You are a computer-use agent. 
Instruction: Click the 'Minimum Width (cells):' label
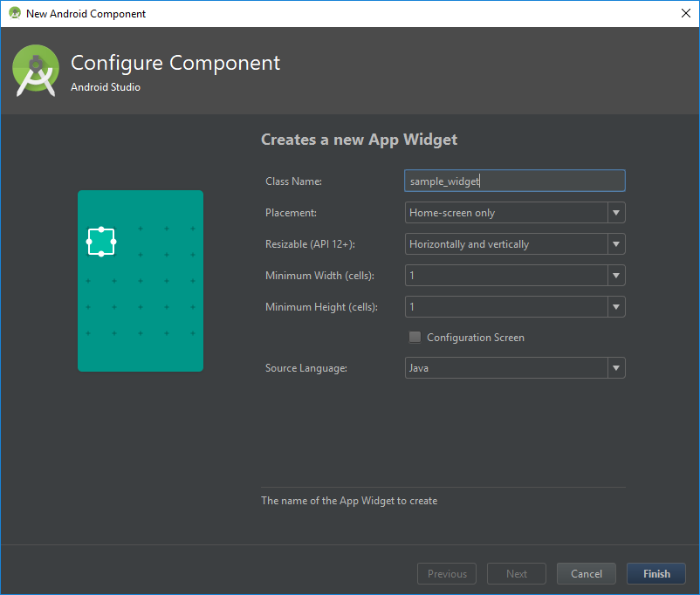[319, 276]
